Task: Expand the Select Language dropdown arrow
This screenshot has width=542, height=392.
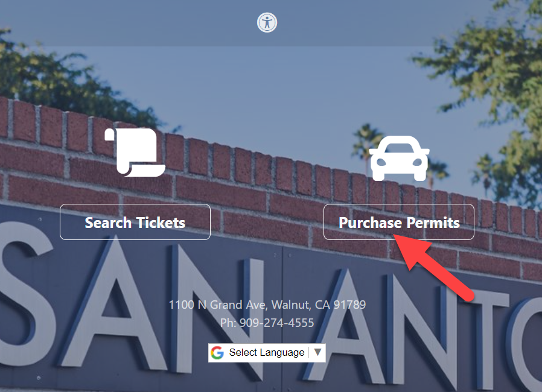Action: 317,352
